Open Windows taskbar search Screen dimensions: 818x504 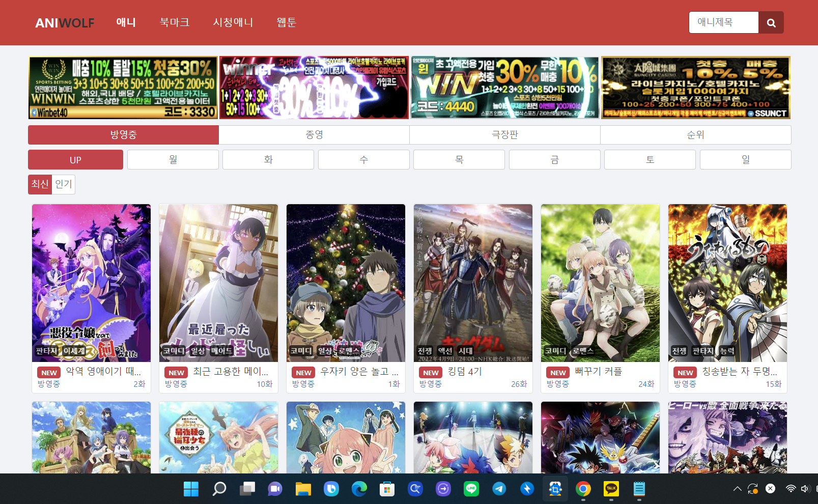[219, 489]
